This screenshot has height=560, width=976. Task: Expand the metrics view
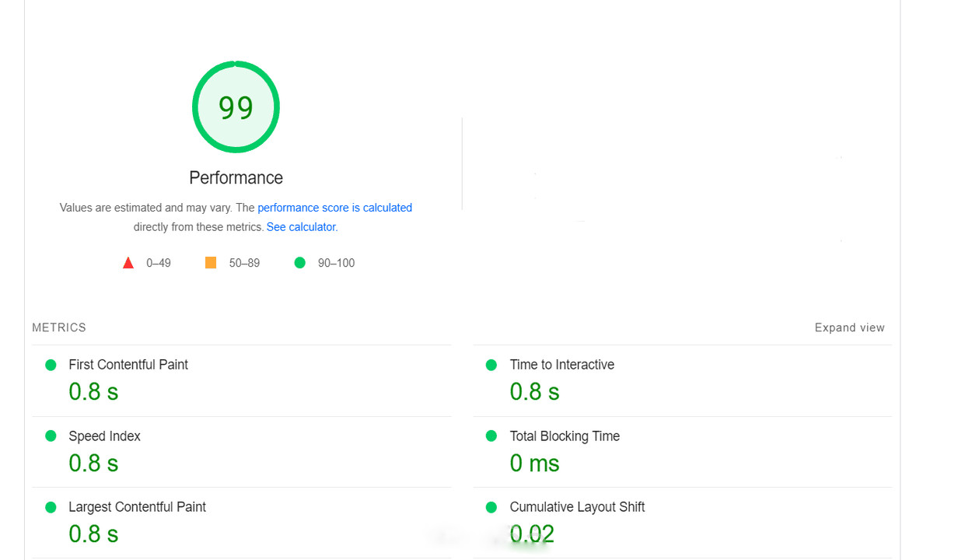(849, 328)
